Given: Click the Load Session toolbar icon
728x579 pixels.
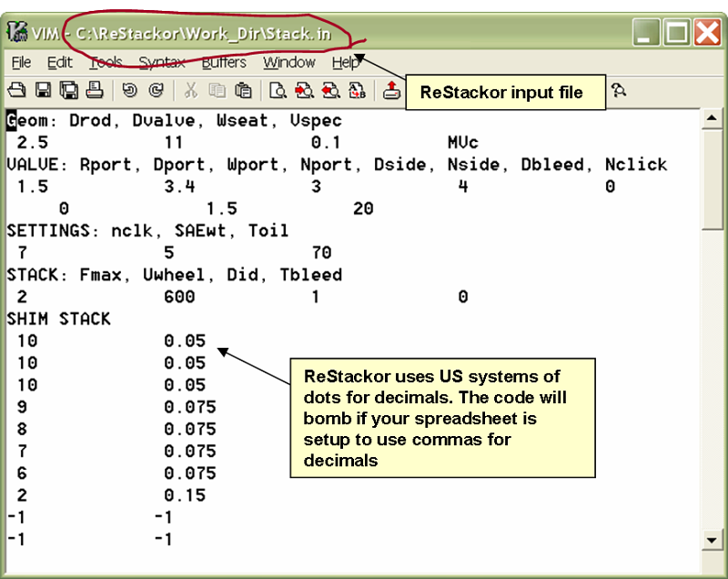Looking at the screenshot, I should coord(391,90).
